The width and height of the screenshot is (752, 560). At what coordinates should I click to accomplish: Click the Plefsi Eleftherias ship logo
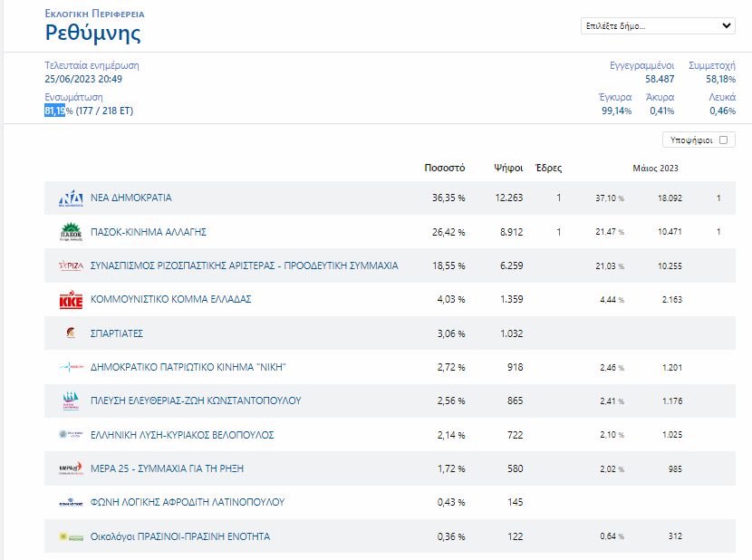click(71, 401)
